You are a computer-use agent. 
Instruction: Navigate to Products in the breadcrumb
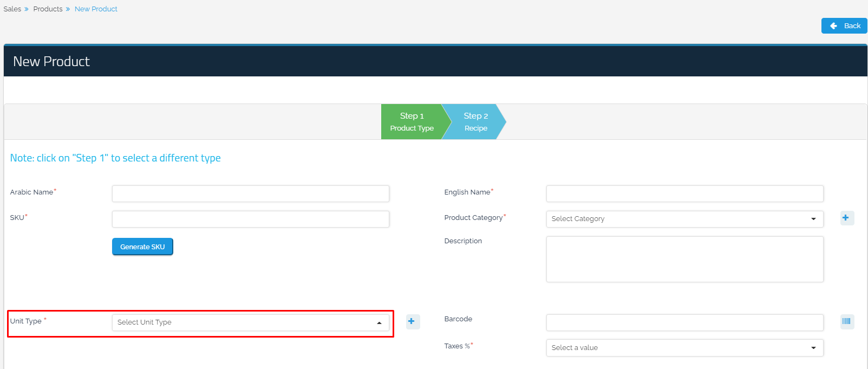(48, 9)
